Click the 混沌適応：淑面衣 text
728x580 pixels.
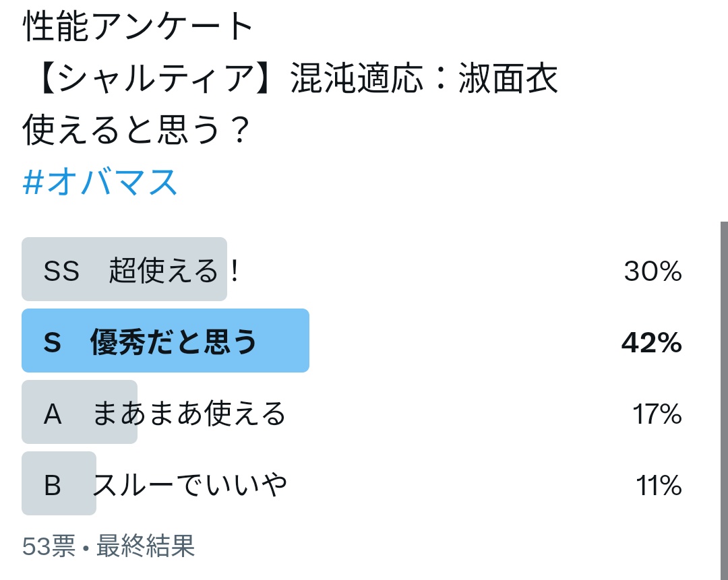425,80
